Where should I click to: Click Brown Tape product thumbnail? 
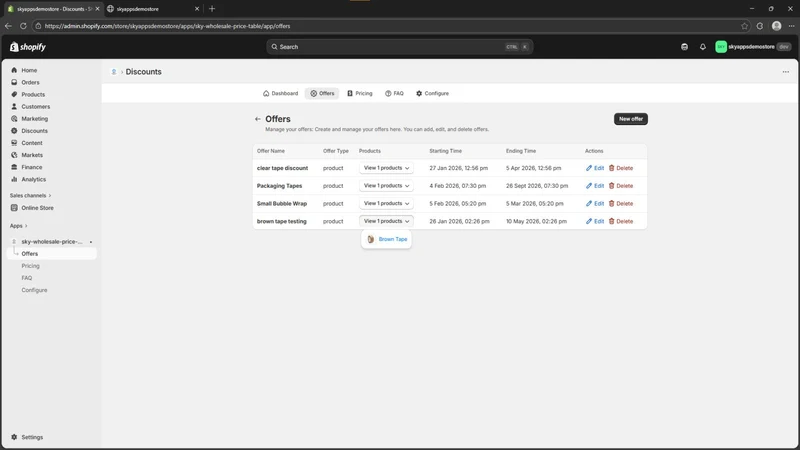371,239
